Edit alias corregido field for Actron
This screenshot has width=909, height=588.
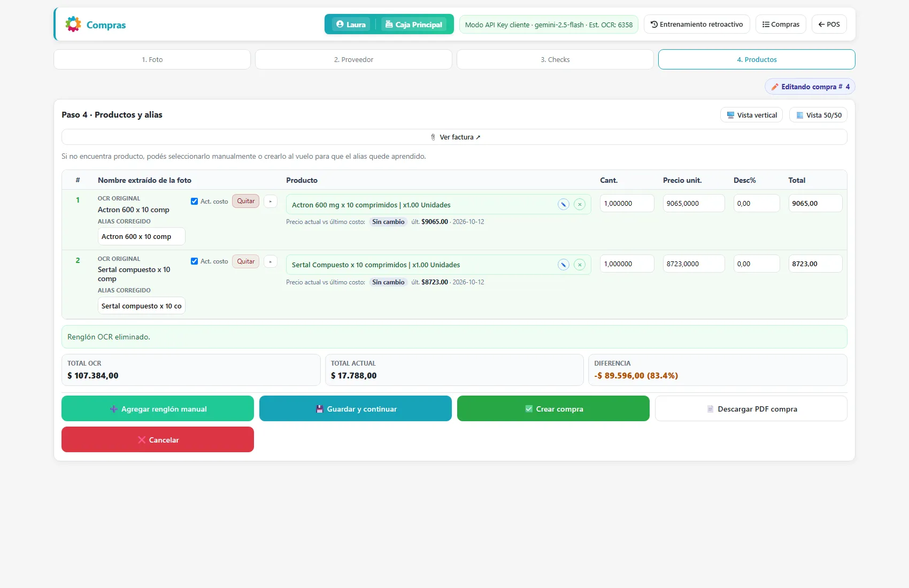(142, 236)
